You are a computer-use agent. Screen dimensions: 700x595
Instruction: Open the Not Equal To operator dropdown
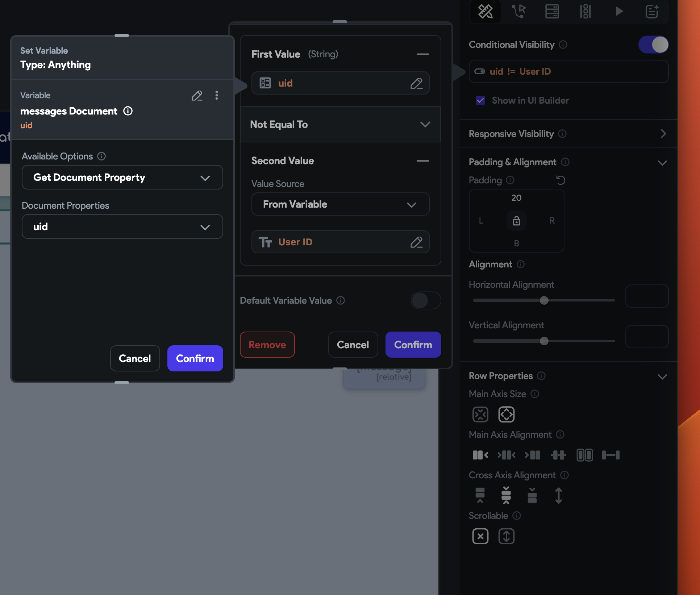pos(340,125)
